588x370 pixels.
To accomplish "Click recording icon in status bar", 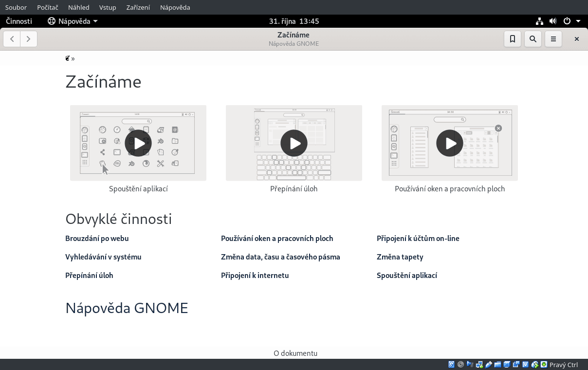I will (516, 365).
